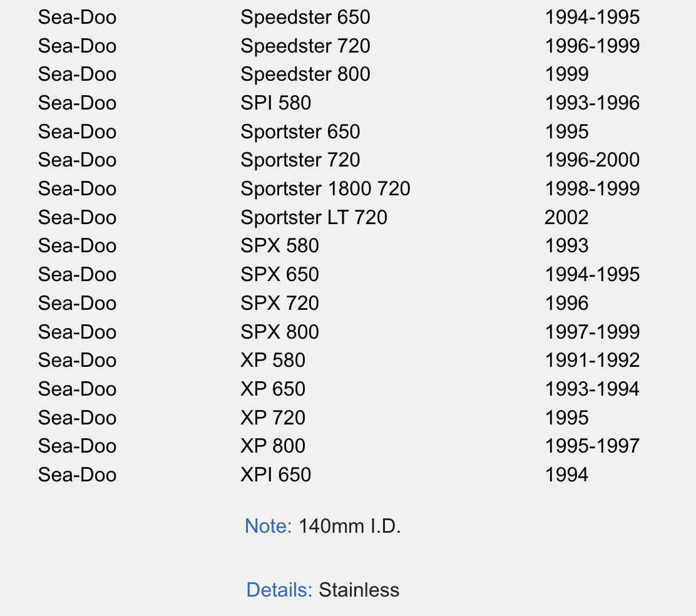Click the SPX 800 model name
The width and height of the screenshot is (696, 616).
279,332
